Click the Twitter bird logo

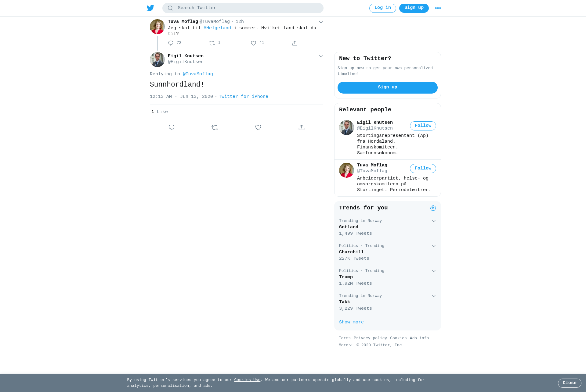pyautogui.click(x=150, y=8)
